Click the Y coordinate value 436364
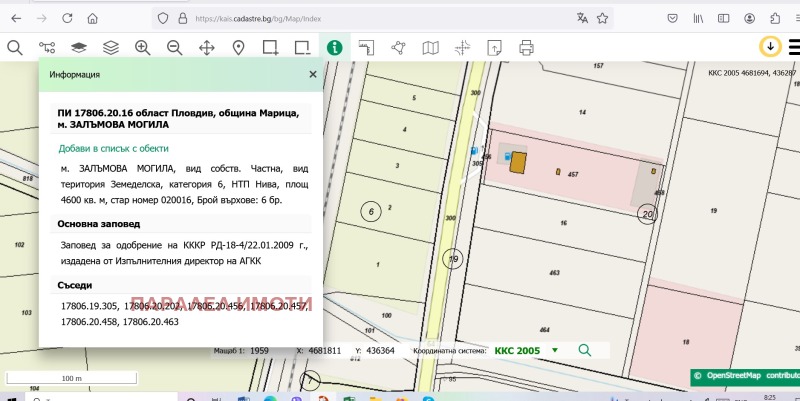Image resolution: width=800 pixels, height=401 pixels. [381, 351]
